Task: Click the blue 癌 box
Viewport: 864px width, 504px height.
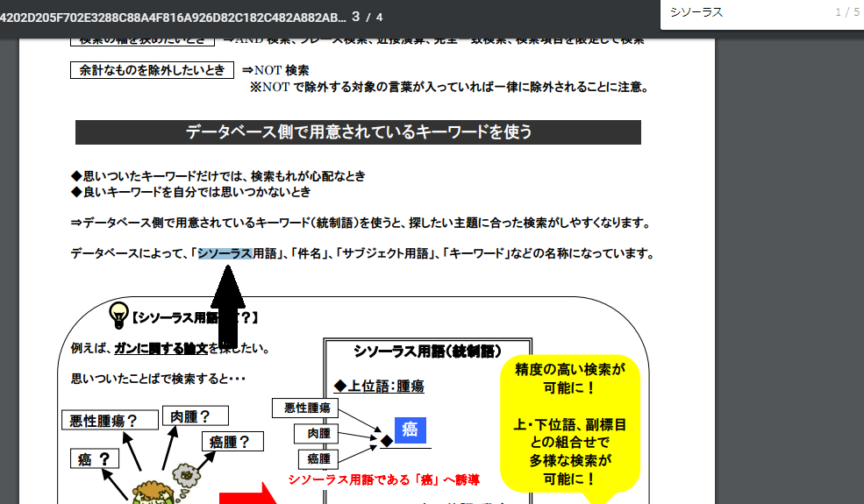Action: click(410, 429)
